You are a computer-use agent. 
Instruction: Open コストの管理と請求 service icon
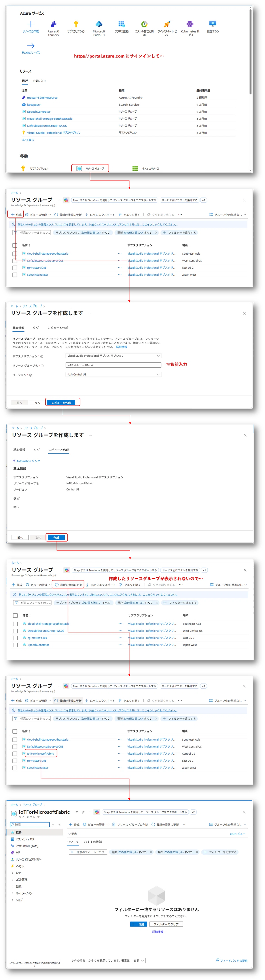point(144,24)
